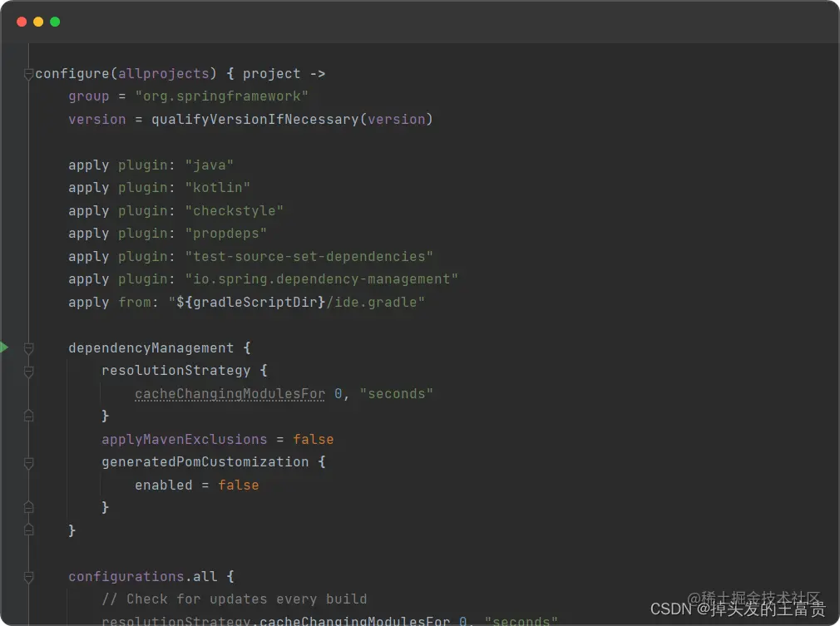Image resolution: width=840 pixels, height=626 pixels.
Task: Click qualifyVersionIfNecessary function call
Action: 255,119
